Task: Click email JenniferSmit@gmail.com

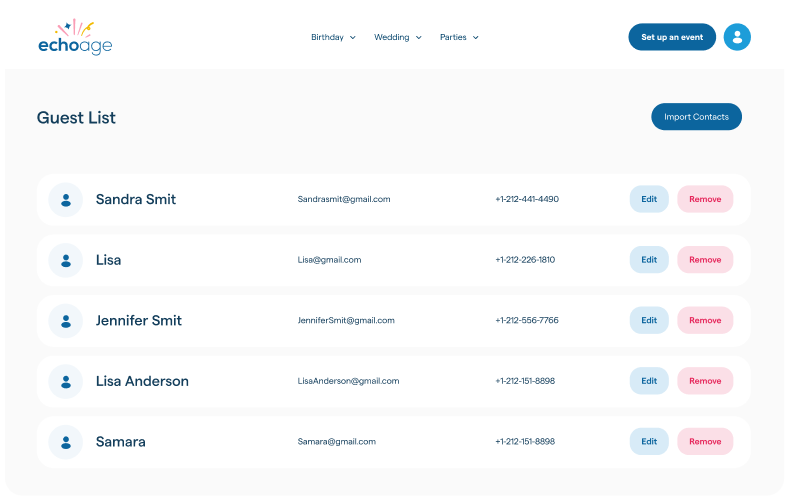Action: click(x=346, y=320)
